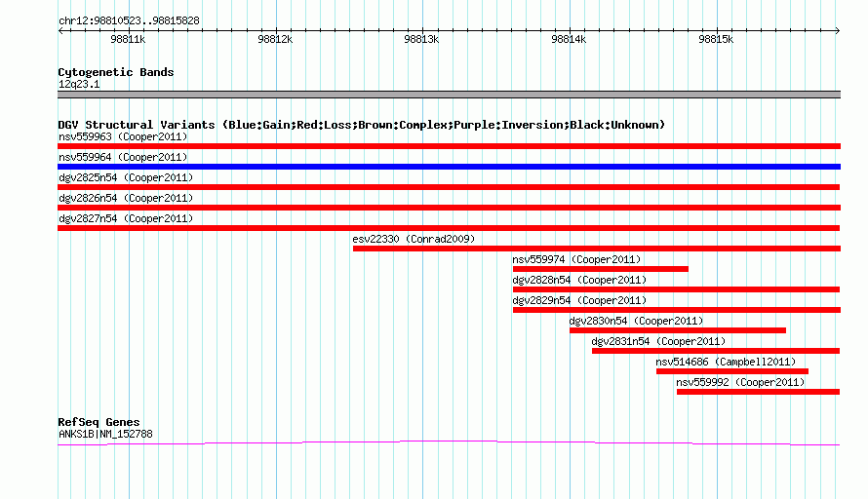Select the 12q23.1 band label

point(79,84)
